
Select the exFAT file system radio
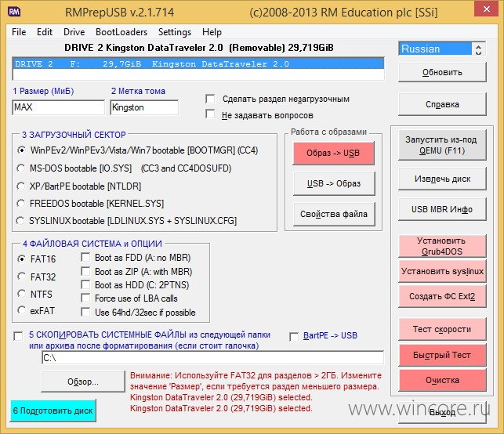tap(21, 310)
